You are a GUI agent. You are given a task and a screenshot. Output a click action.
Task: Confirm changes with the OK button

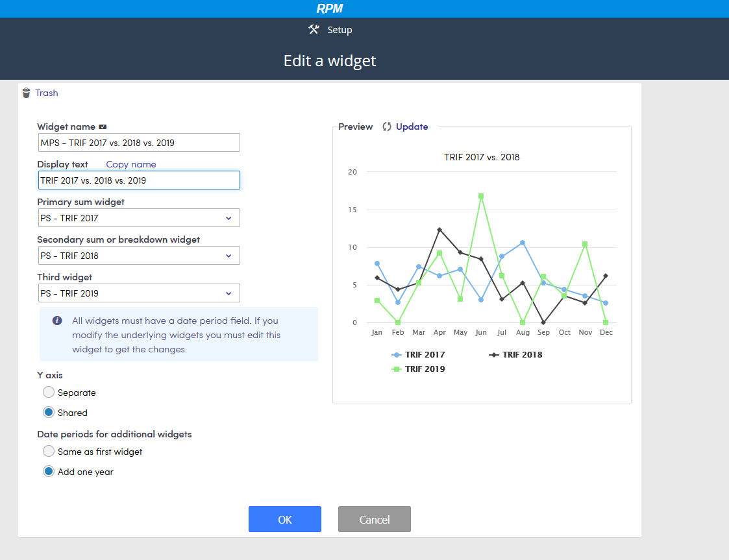[x=284, y=518]
